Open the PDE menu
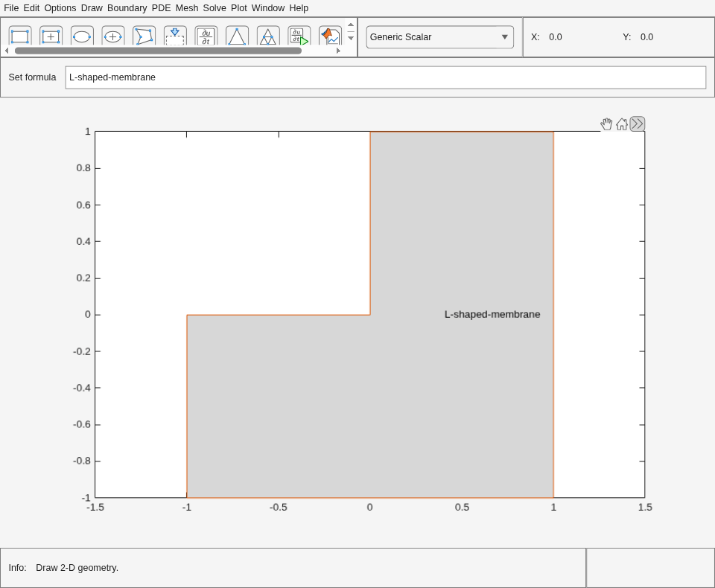The height and width of the screenshot is (588, 715). click(162, 8)
